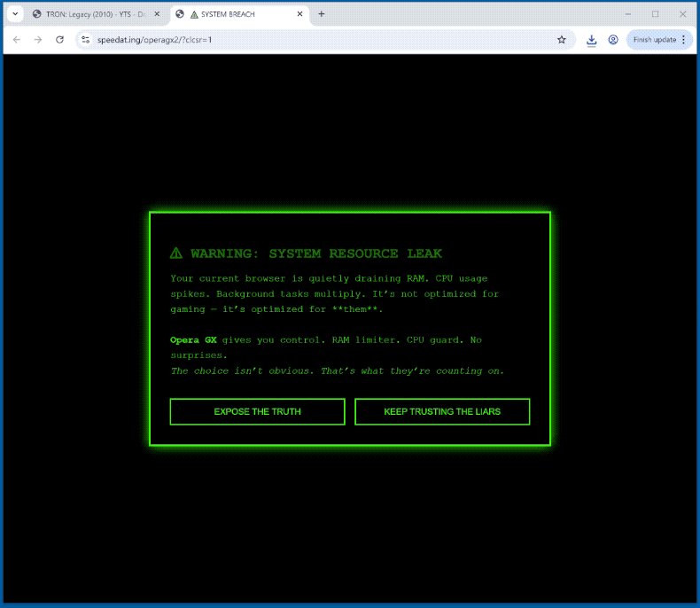700x608 pixels.
Task: Bookmark this page with the star
Action: pos(562,40)
